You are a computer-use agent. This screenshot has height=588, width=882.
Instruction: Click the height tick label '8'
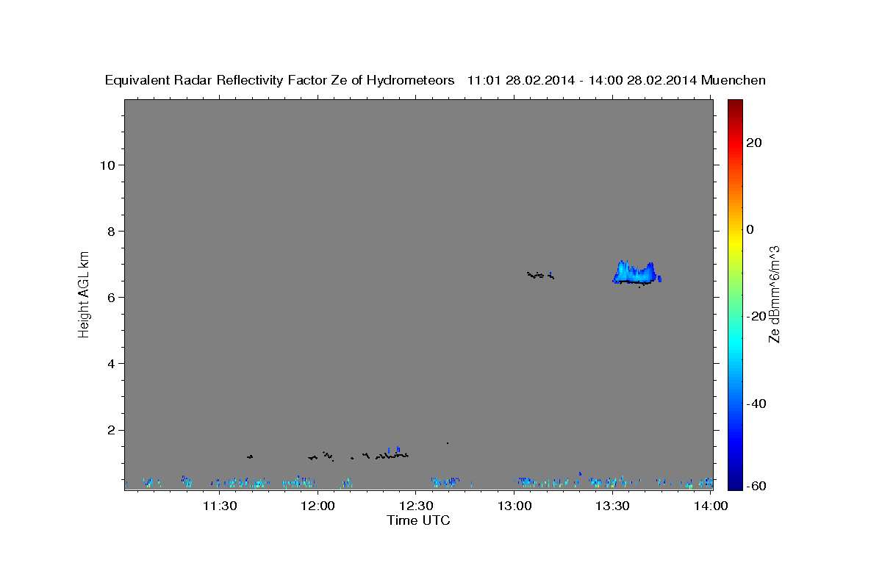click(111, 231)
